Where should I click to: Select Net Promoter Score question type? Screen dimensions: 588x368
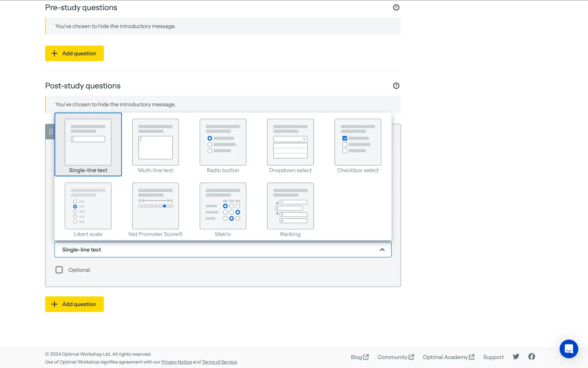pyautogui.click(x=155, y=209)
